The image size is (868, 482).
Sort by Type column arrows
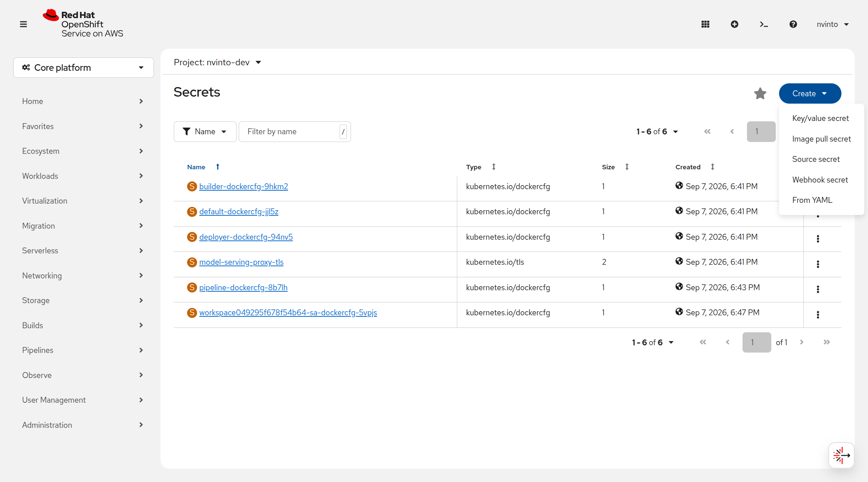[494, 167]
